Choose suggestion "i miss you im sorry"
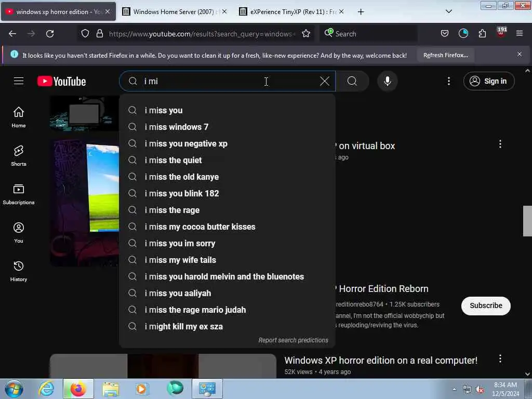Viewport: 532px width, 399px height. click(228, 243)
